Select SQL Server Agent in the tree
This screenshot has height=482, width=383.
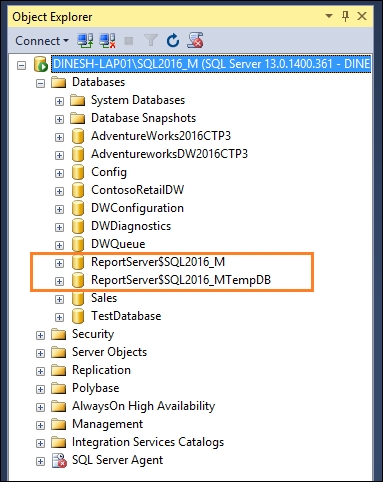[x=117, y=460]
